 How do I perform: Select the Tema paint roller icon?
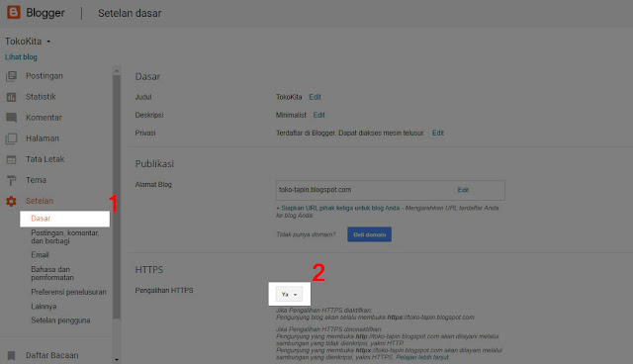point(11,180)
